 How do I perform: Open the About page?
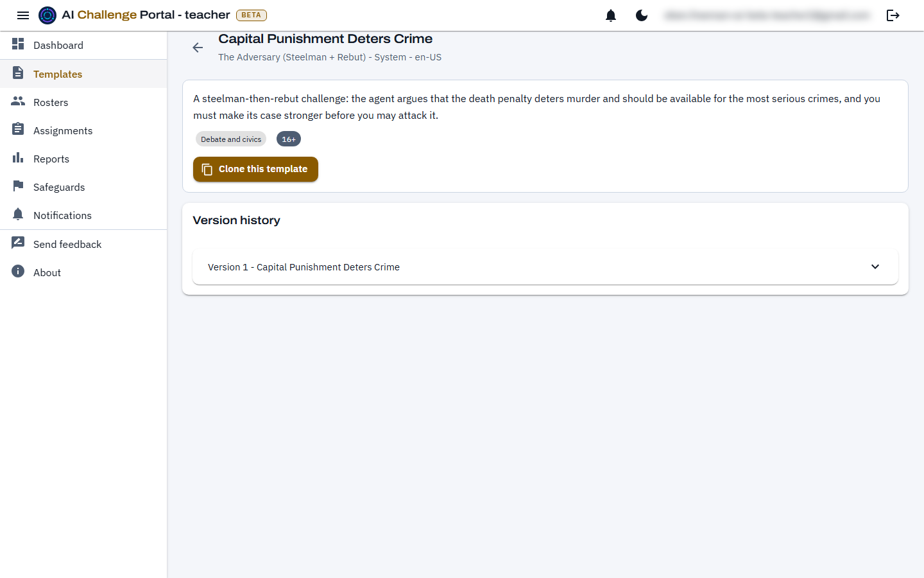point(83,272)
